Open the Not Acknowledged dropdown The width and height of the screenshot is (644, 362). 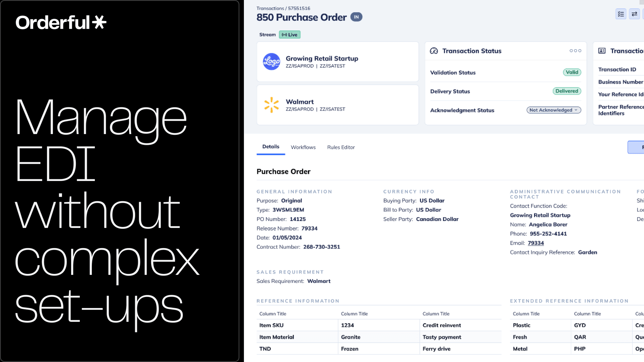(x=553, y=110)
